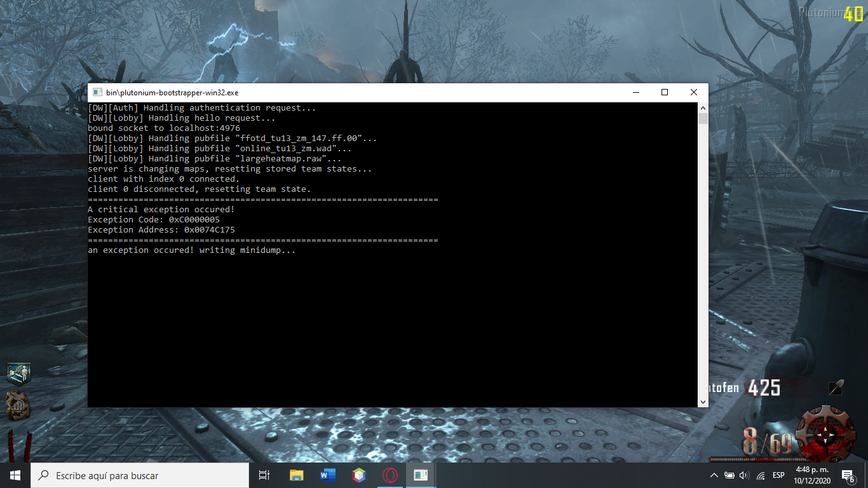868x488 pixels.
Task: Open the notification center with 6 notifications
Action: (x=848, y=475)
